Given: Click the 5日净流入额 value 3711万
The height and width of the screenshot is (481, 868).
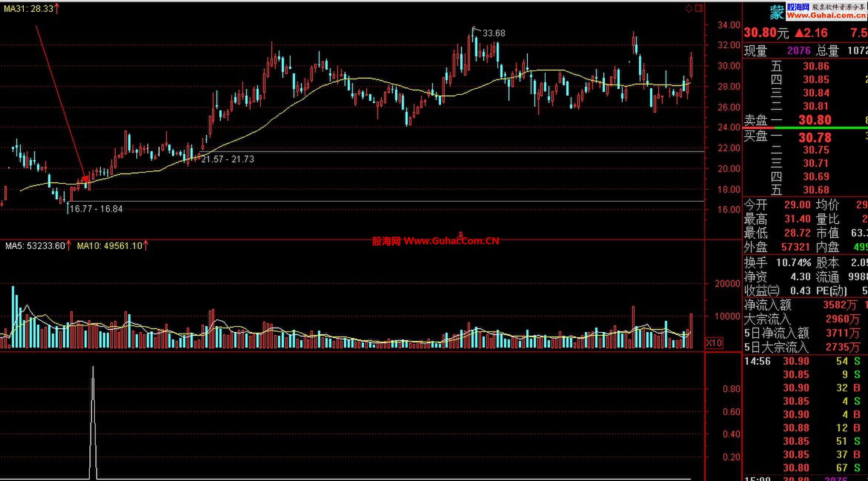Looking at the screenshot, I should click(842, 333).
